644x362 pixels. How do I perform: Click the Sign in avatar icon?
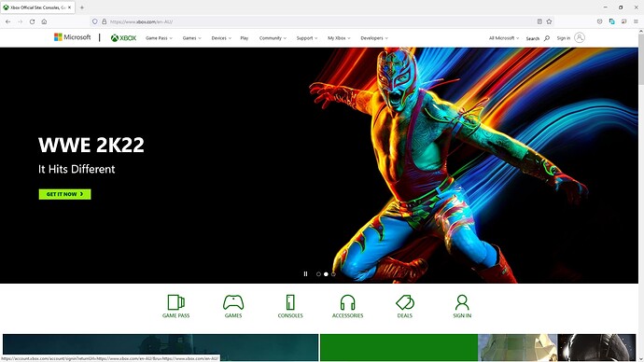pyautogui.click(x=580, y=37)
